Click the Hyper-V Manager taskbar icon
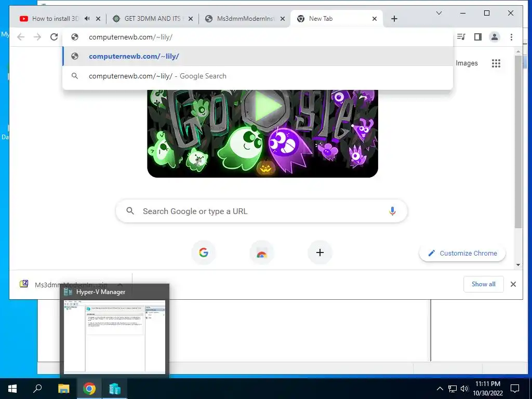The height and width of the screenshot is (399, 532). click(115, 389)
